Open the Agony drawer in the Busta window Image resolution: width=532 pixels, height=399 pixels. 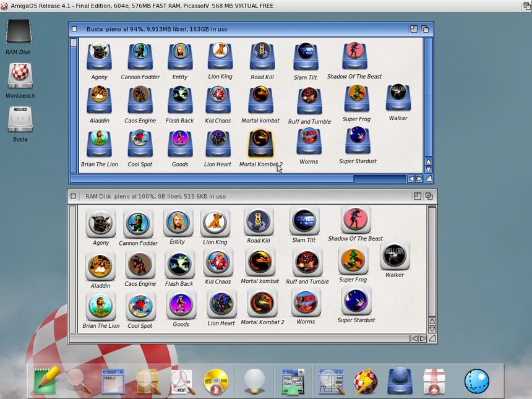coord(99,56)
